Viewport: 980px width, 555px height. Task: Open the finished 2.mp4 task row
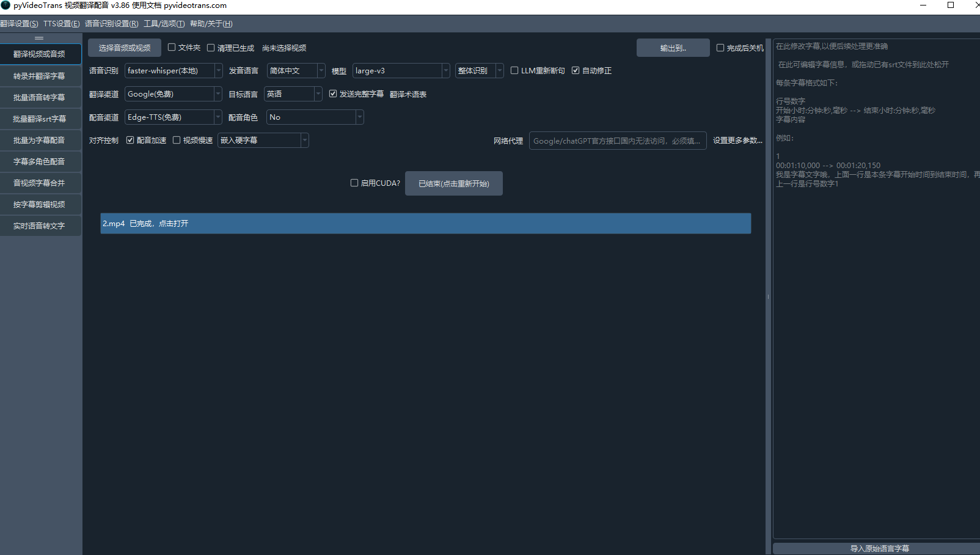[425, 224]
